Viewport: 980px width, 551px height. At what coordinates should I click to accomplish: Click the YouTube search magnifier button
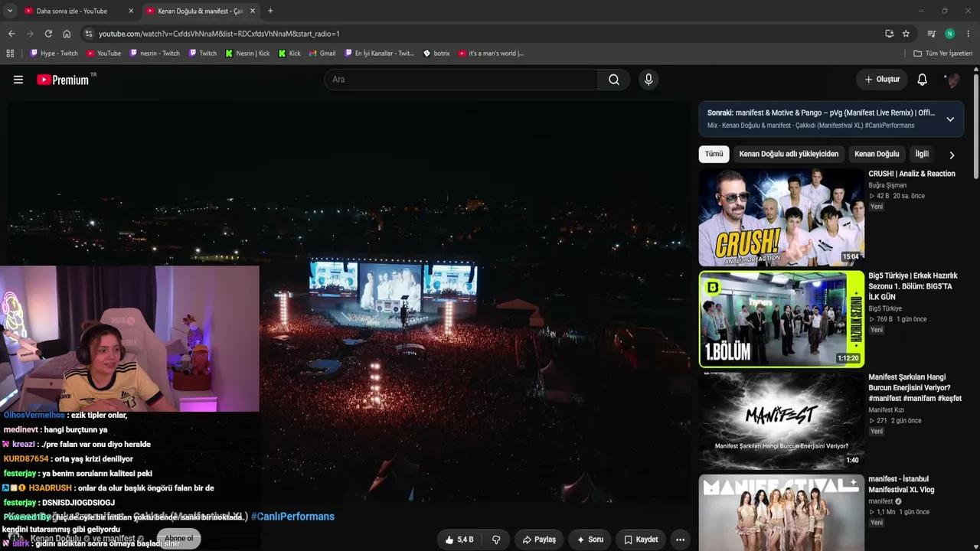[x=614, y=80]
